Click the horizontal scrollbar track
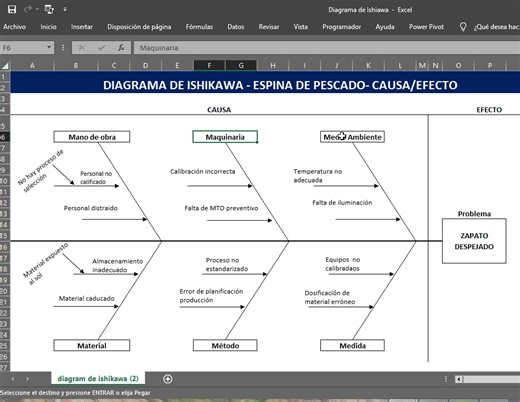The width and height of the screenshot is (520, 402). tap(491, 379)
